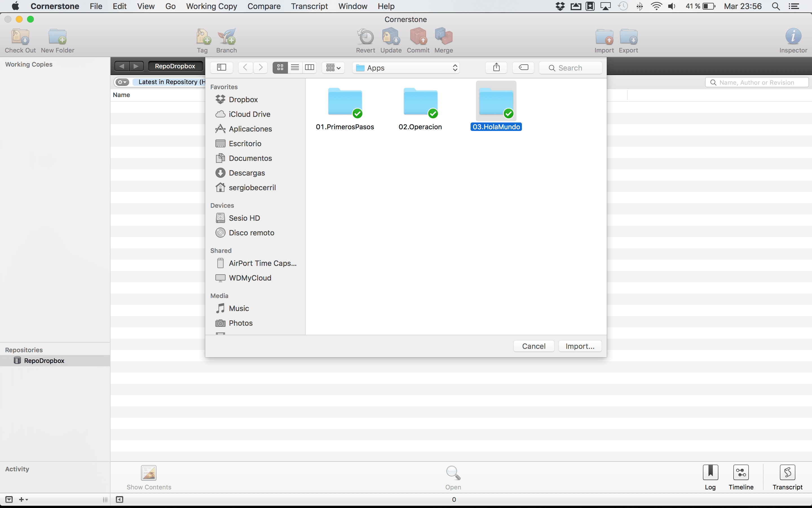Select iCloud Drive in Favorites
This screenshot has width=812, height=508.
249,114
